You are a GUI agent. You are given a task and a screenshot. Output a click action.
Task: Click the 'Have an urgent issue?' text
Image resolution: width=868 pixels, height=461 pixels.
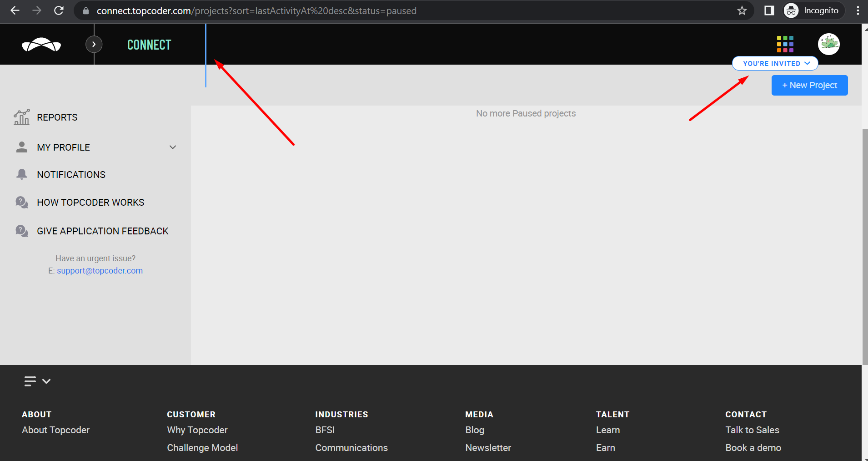click(x=95, y=258)
